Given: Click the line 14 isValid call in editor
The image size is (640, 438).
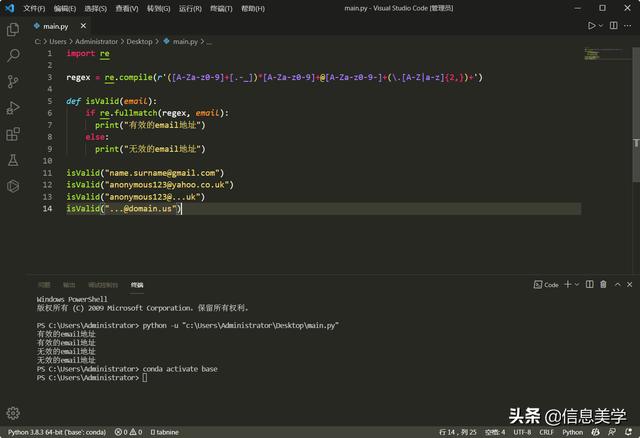Looking at the screenshot, I should click(124, 209).
